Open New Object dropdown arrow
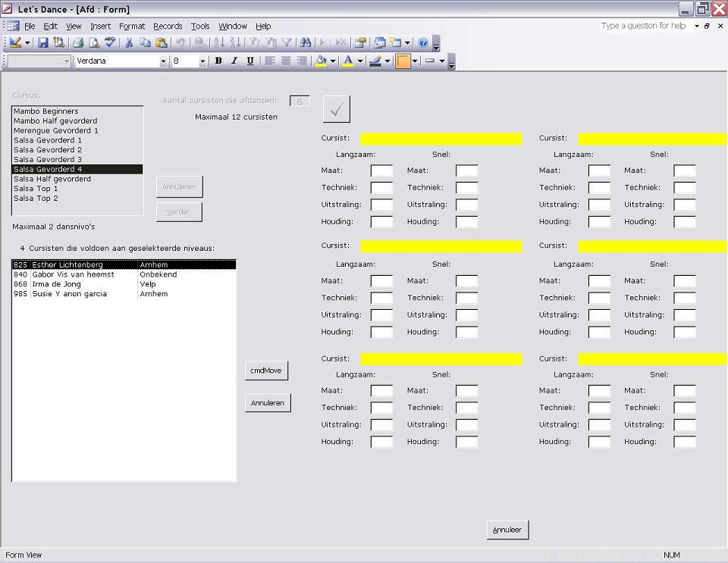The image size is (728, 563). click(x=407, y=42)
